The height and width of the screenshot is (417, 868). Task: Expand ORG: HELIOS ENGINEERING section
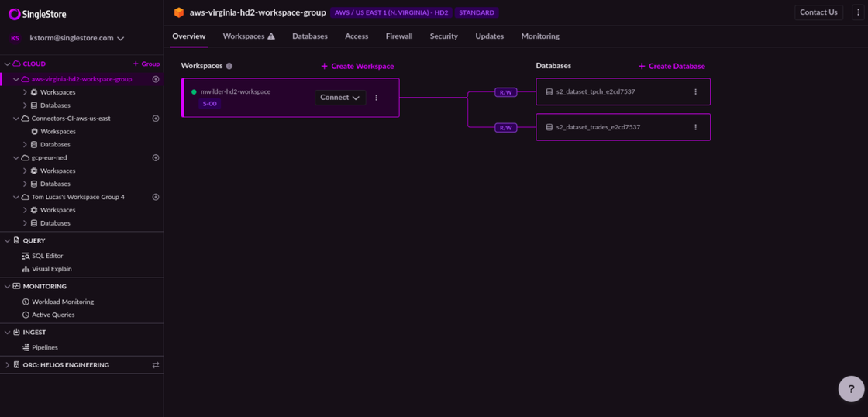point(7,365)
